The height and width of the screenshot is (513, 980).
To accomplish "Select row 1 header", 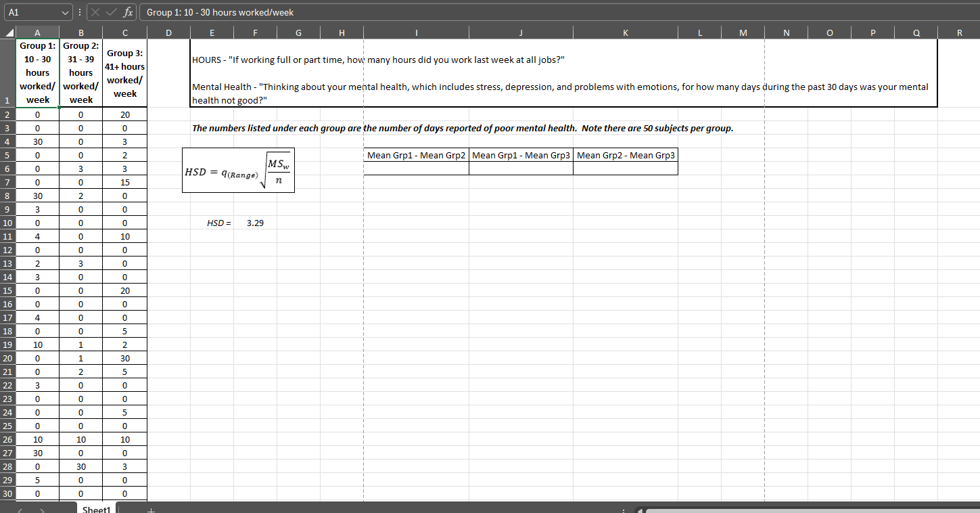I will [x=8, y=72].
